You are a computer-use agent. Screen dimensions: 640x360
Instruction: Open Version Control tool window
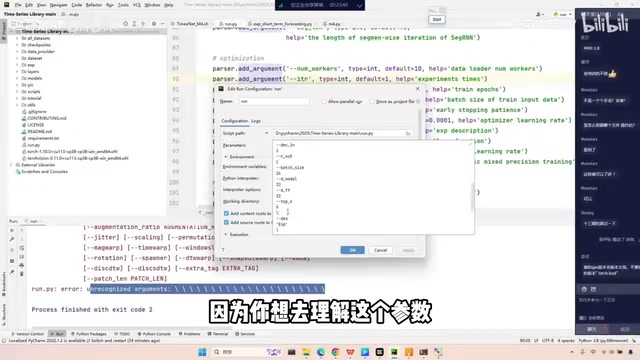(28, 334)
